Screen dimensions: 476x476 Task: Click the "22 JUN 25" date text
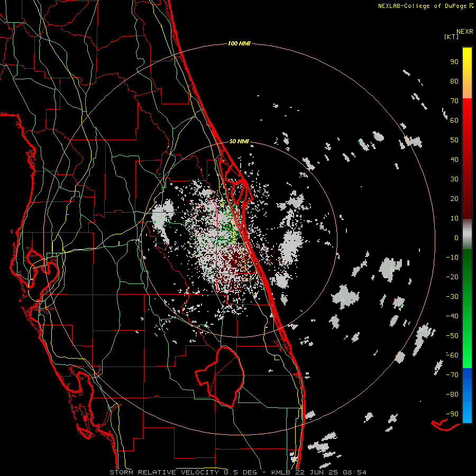pyautogui.click(x=316, y=472)
